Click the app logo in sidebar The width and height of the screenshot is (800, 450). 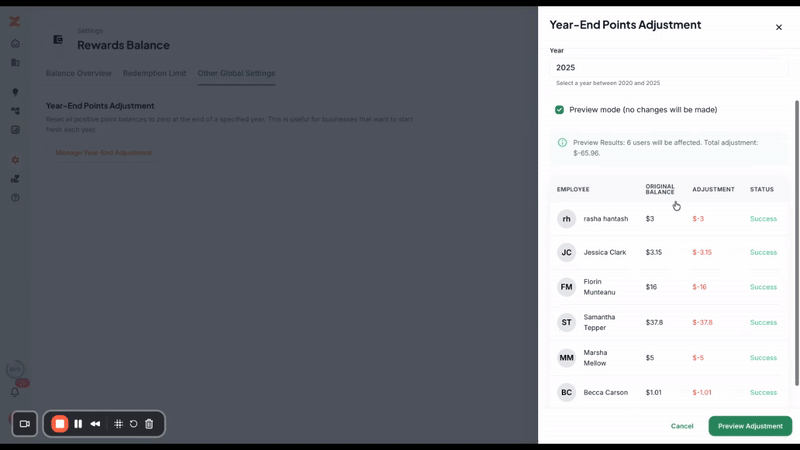(15, 21)
